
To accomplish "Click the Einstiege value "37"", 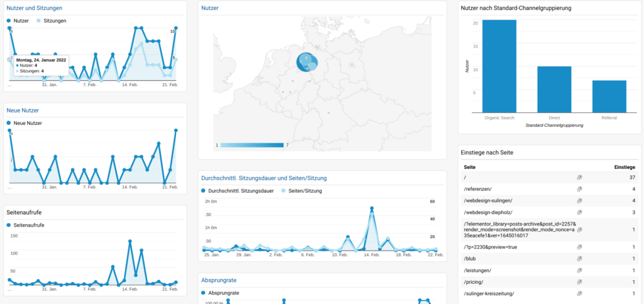I will (632, 177).
